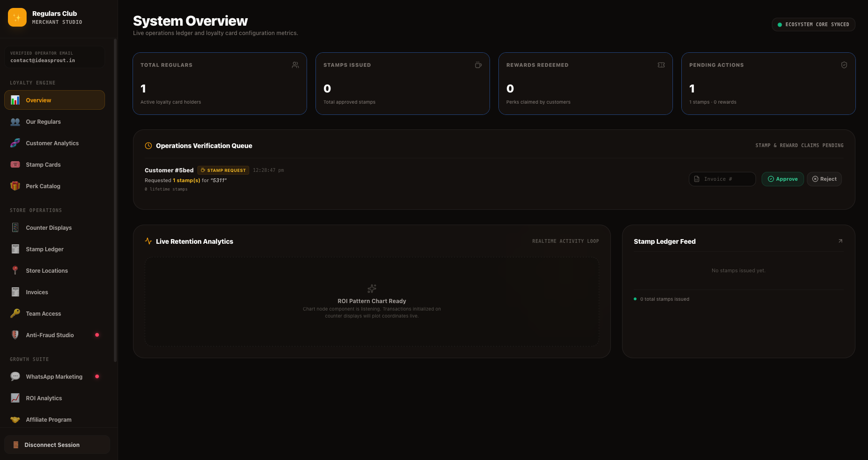Open the Perk Catalog section
Image resolution: width=868 pixels, height=460 pixels.
point(55,186)
